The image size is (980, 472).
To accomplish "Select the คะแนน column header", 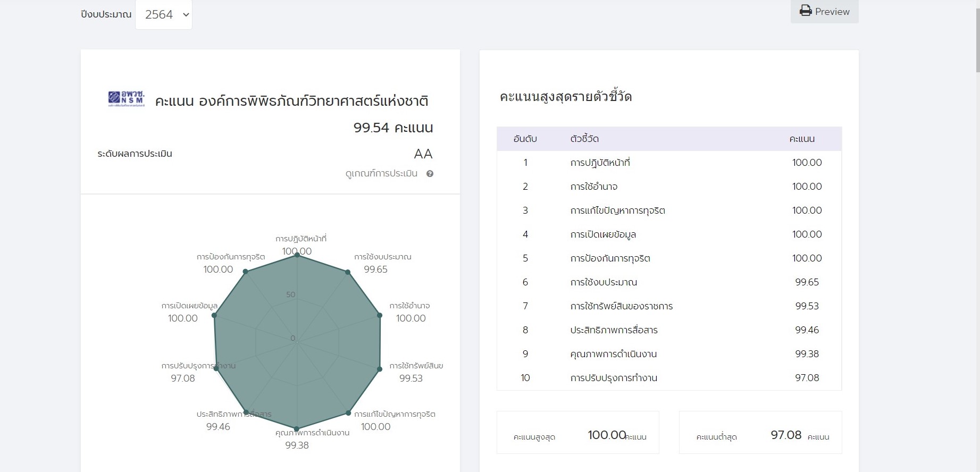I will (802, 139).
